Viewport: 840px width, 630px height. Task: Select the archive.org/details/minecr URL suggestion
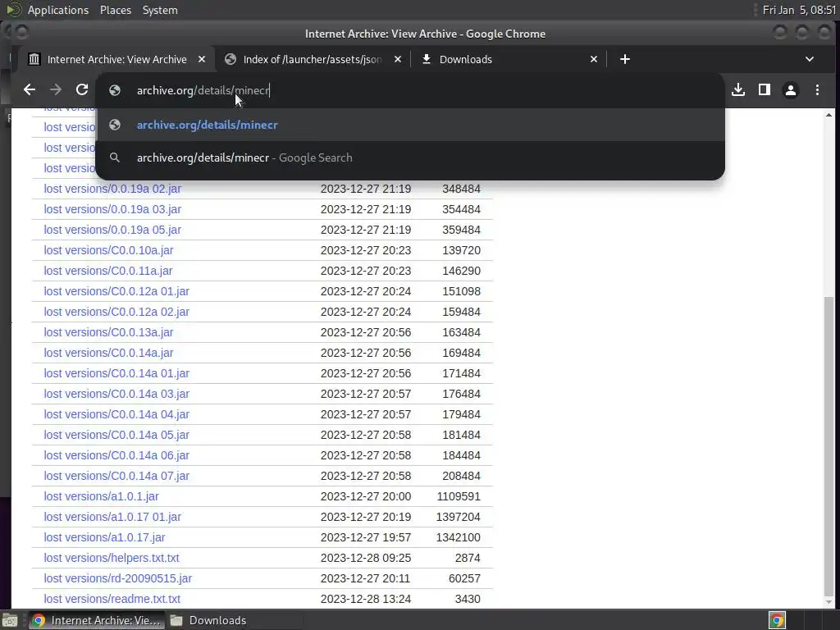410,125
